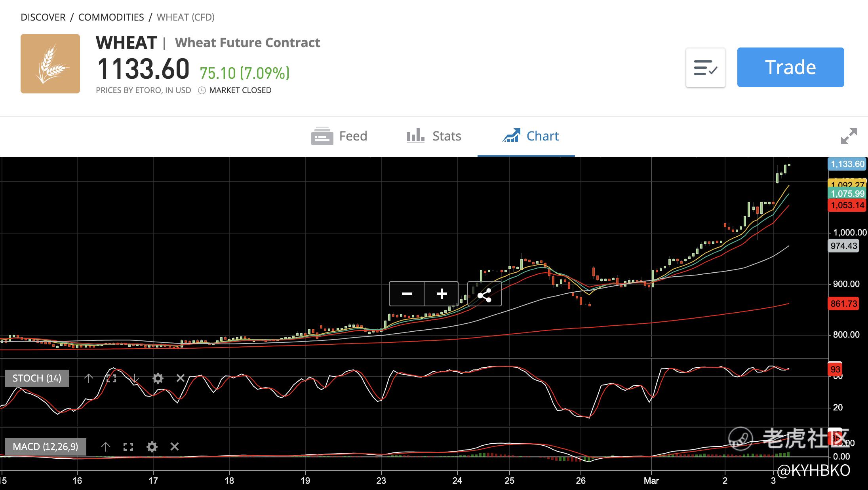The width and height of the screenshot is (868, 490).
Task: Open STOCH indicator settings gear
Action: (x=158, y=378)
